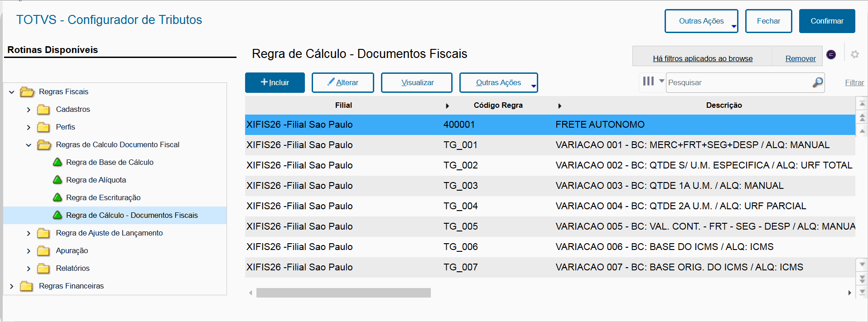Click the horizontal scrollbar thumb under the grid
This screenshot has width=868, height=322.
[x=343, y=293]
